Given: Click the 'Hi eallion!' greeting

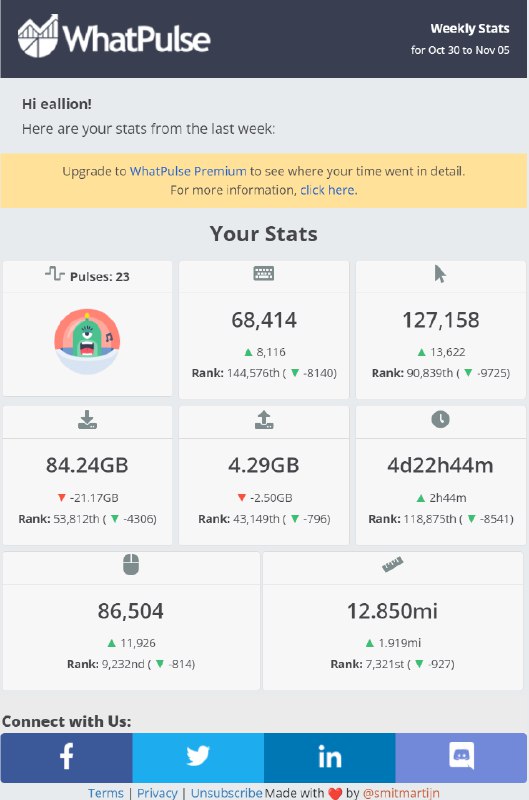Looking at the screenshot, I should point(57,104).
